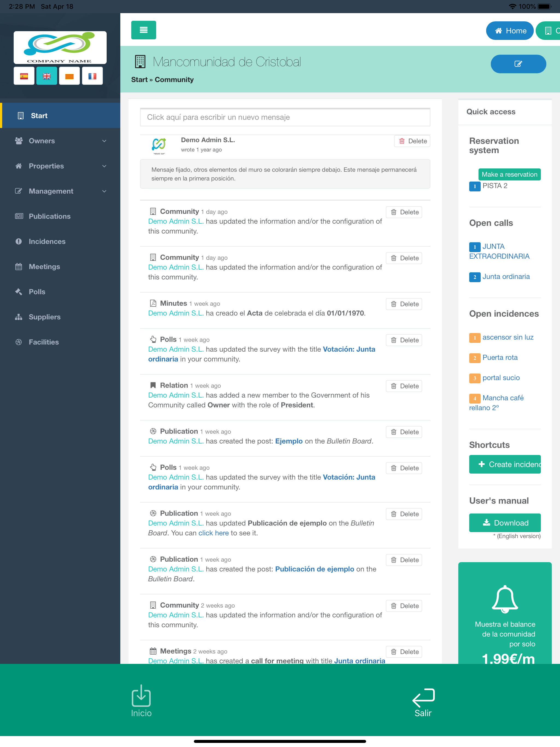Open Incidences from the sidebar
Viewport: 560px width, 747px height.
pos(47,241)
